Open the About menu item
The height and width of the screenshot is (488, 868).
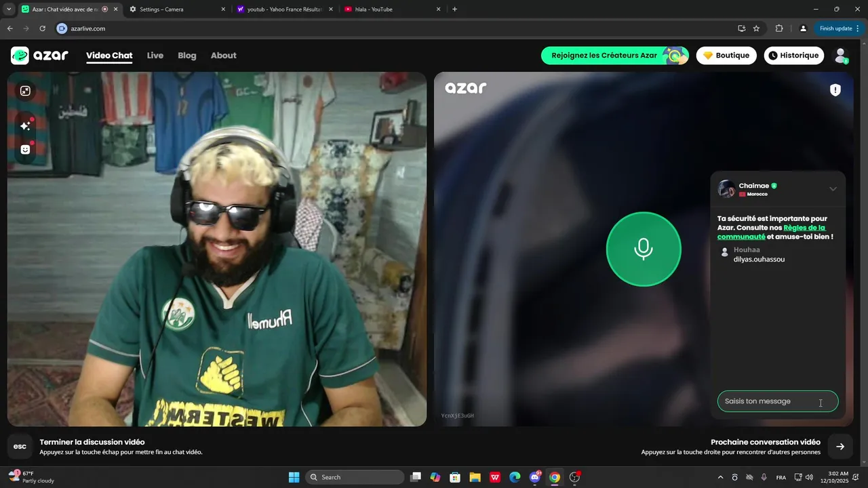pos(224,56)
